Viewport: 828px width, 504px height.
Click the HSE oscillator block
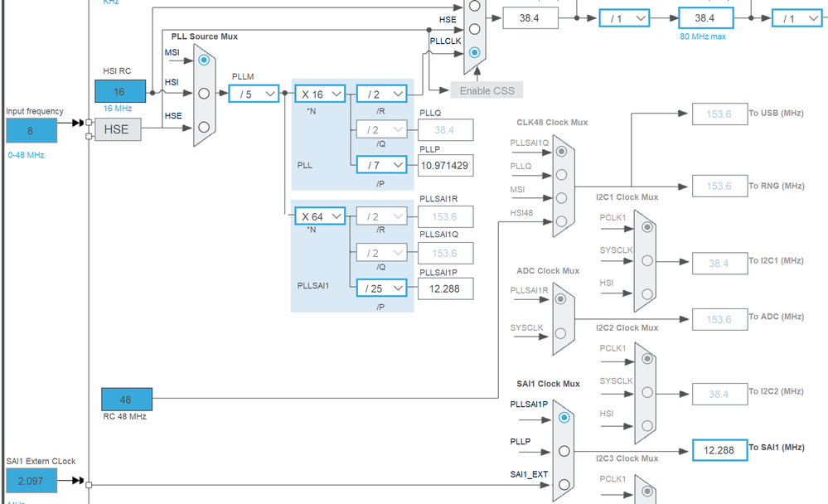pos(118,129)
